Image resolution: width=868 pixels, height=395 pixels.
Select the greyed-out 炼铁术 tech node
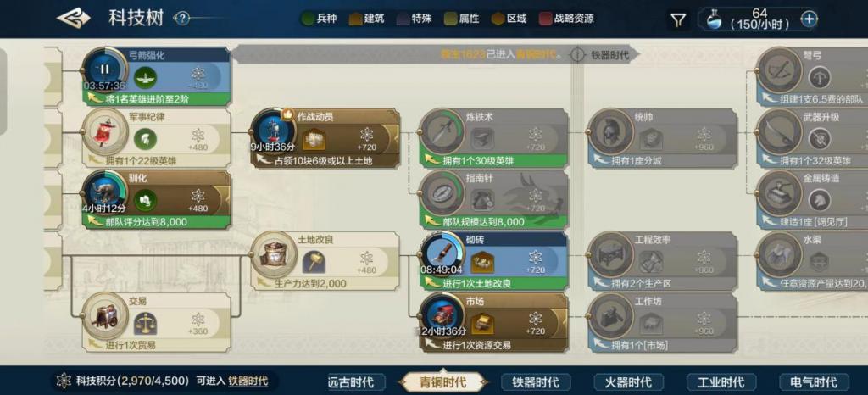click(494, 138)
